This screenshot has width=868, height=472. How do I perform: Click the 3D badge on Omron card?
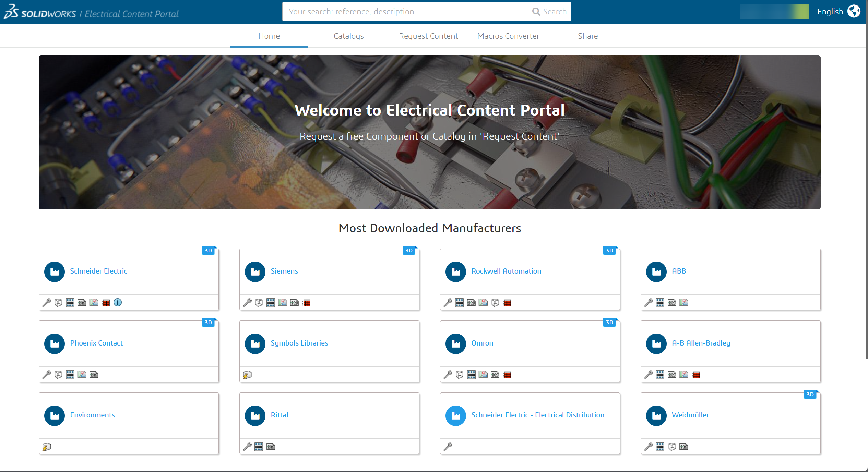click(610, 322)
